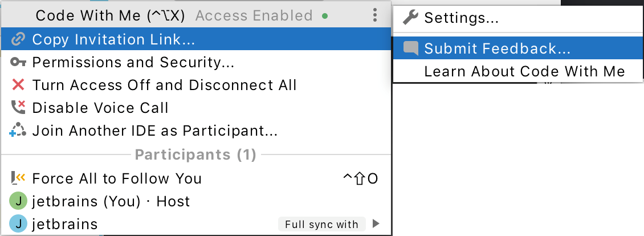The image size is (644, 236).
Task: Disable Voice Call for the session
Action: click(100, 108)
